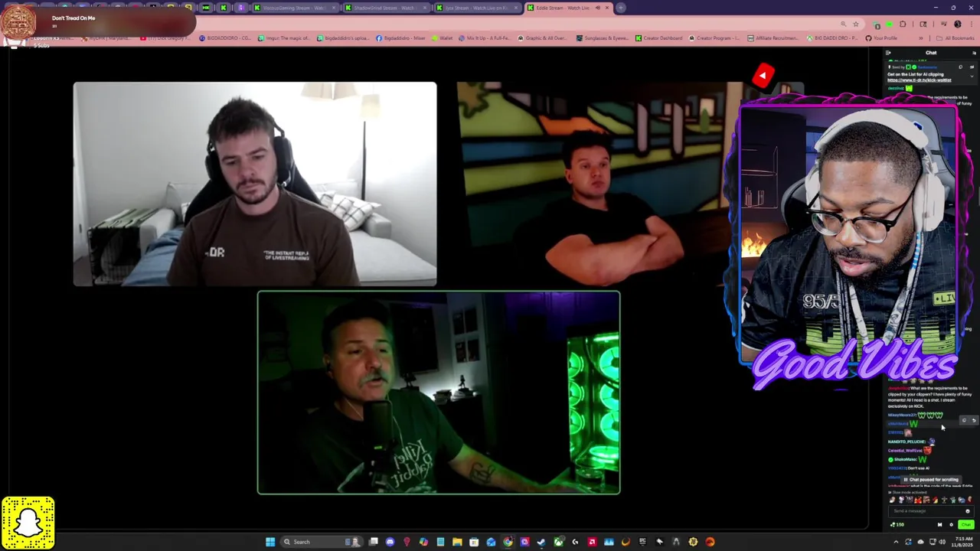Open Discord from the taskbar
The height and width of the screenshot is (551, 980).
(390, 542)
